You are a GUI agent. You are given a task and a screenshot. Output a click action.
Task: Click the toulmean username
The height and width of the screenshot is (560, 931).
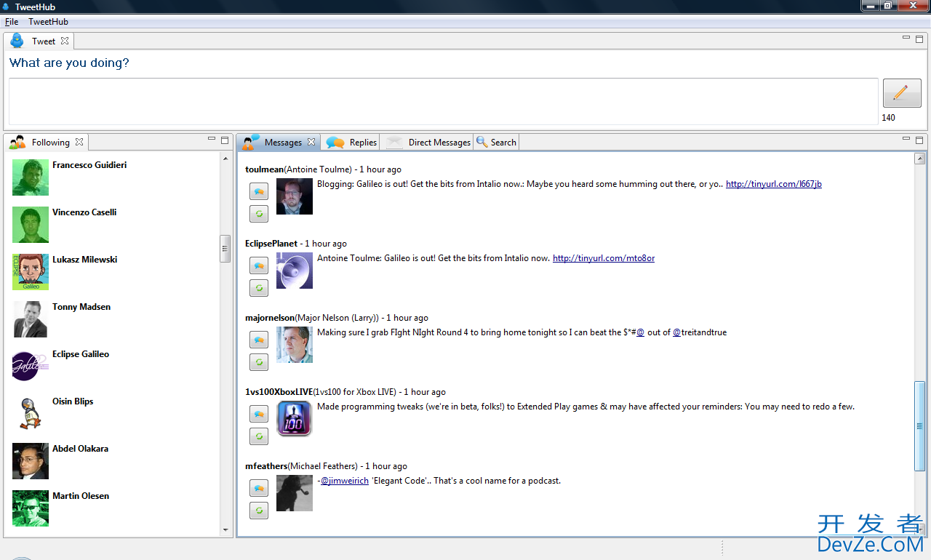(x=265, y=169)
